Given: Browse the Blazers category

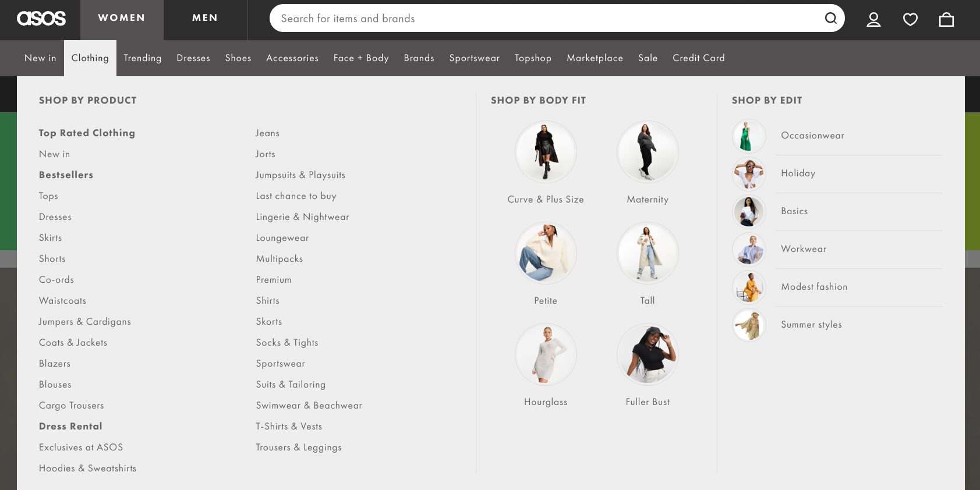Looking at the screenshot, I should (x=55, y=363).
